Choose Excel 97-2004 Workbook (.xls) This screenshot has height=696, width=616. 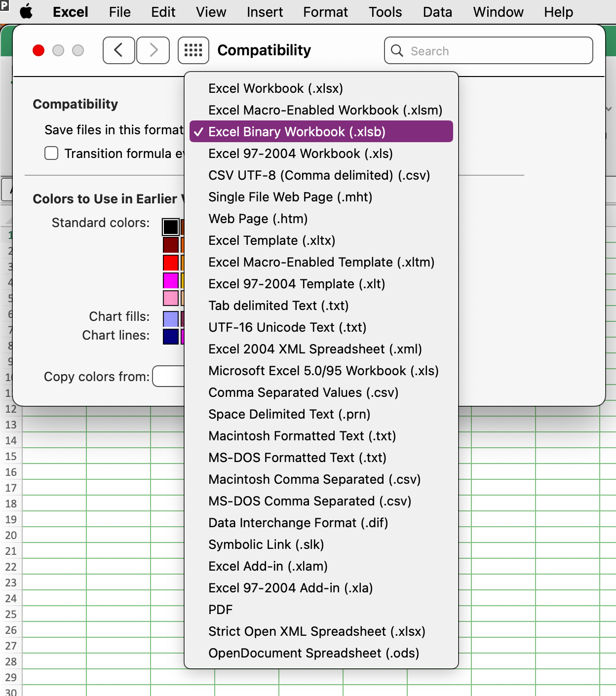coord(321,154)
